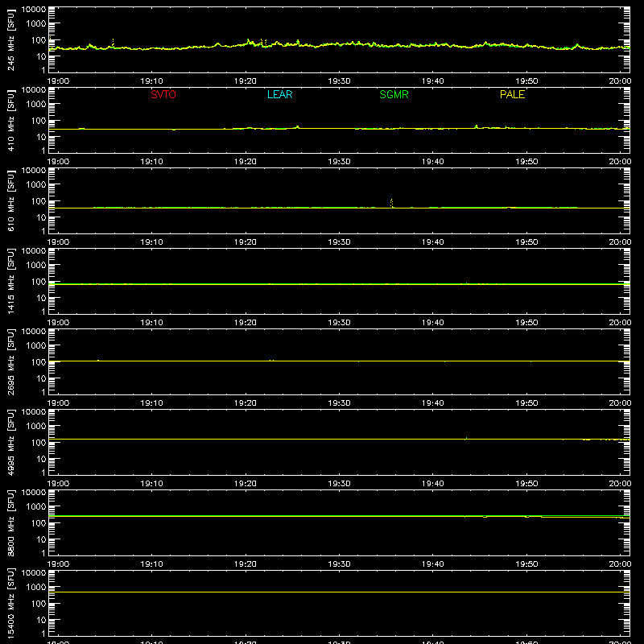Click the 10000 tick value on 4995 MHz axis
This screenshot has width=644, height=644.
pyautogui.click(x=34, y=412)
